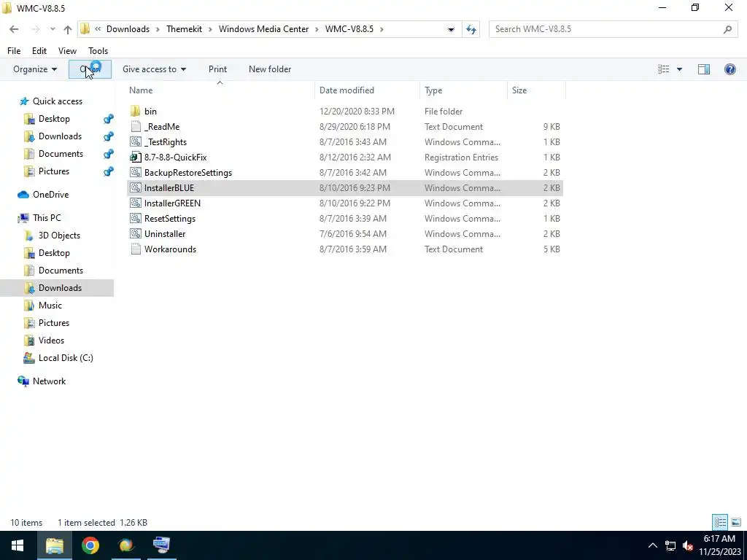Expand the breadcrumb arrow after WMC-V8.8.5
Viewport: 747px width, 560px height.
[382, 29]
